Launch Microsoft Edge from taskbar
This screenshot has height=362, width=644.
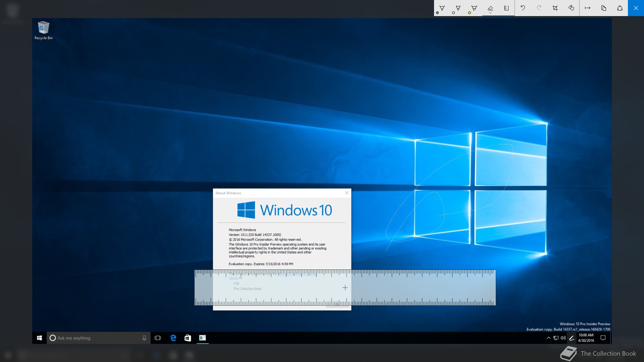point(173,338)
